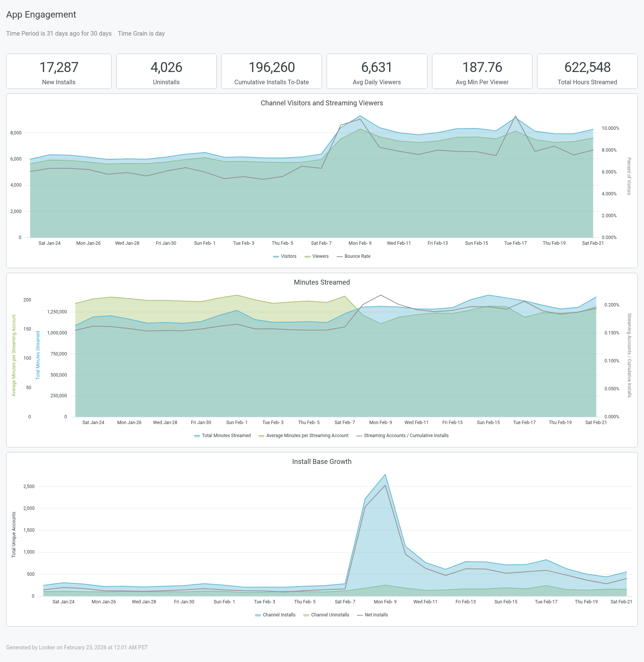Click the Install Base Growth chart title
The height and width of the screenshot is (662, 644).
(x=322, y=462)
